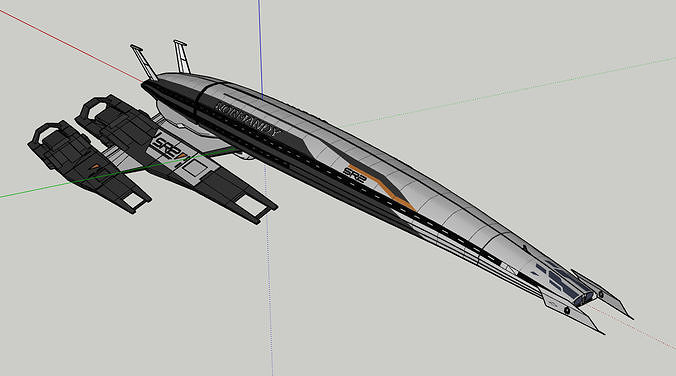Select the dotted green axis line

(x=509, y=91)
